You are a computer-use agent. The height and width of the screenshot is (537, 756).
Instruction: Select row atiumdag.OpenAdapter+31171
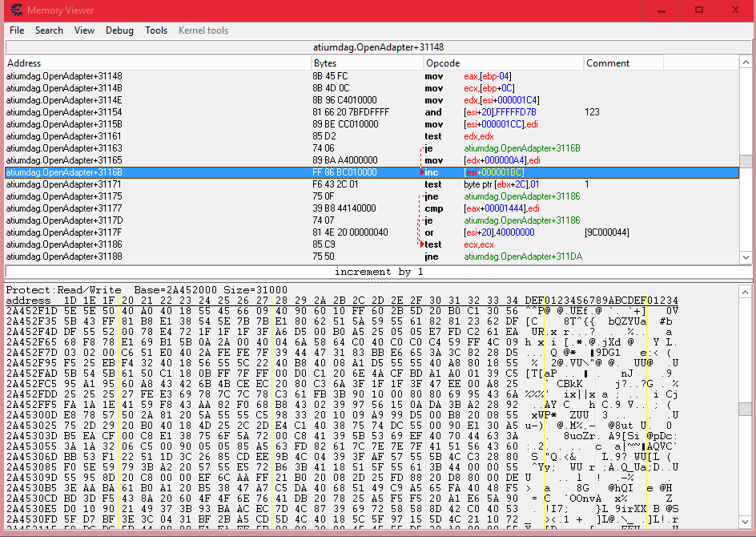[x=372, y=184]
